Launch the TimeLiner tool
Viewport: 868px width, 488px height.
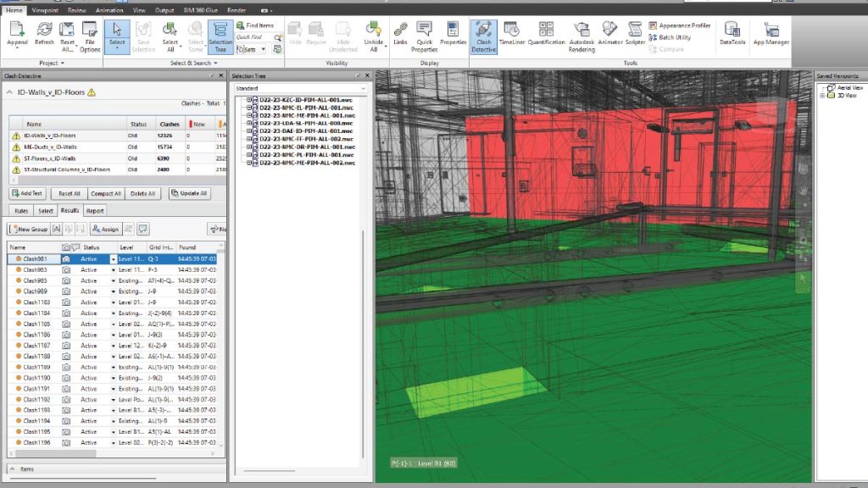511,34
